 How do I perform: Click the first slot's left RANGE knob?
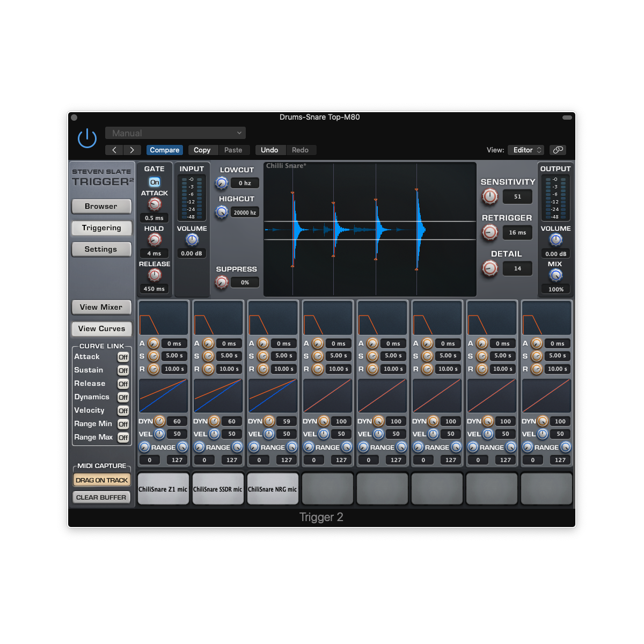(144, 447)
